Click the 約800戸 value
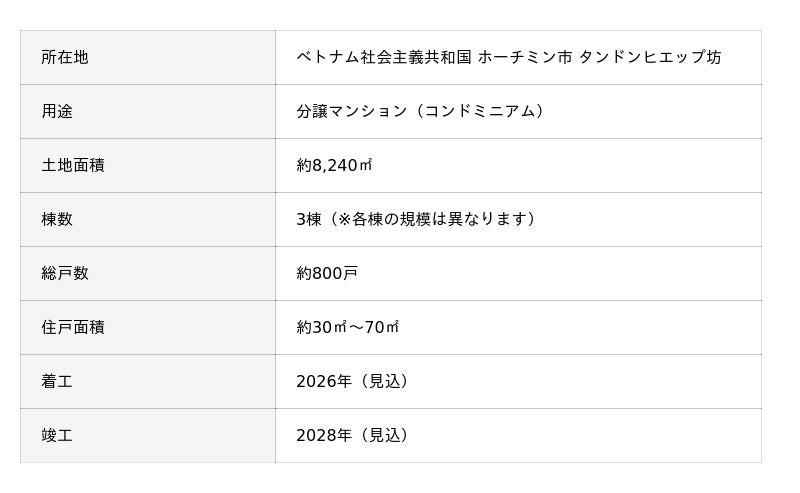The height and width of the screenshot is (493, 800). point(327,274)
